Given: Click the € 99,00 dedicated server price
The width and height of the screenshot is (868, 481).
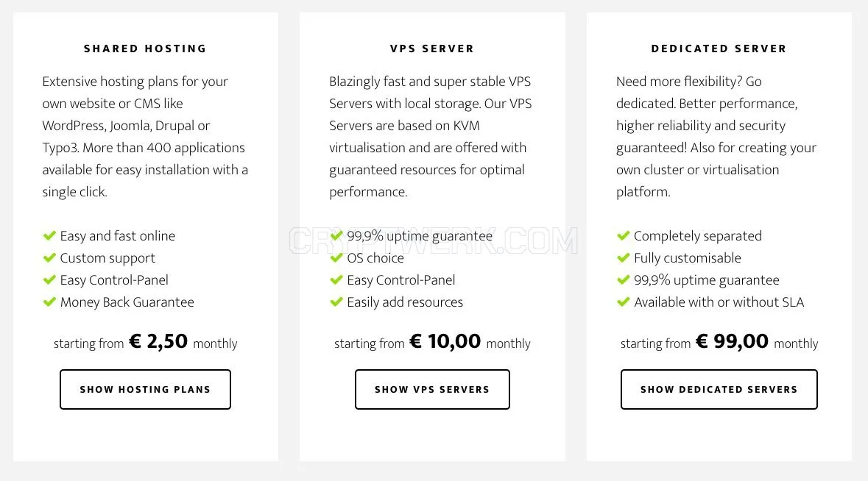Looking at the screenshot, I should (732, 341).
